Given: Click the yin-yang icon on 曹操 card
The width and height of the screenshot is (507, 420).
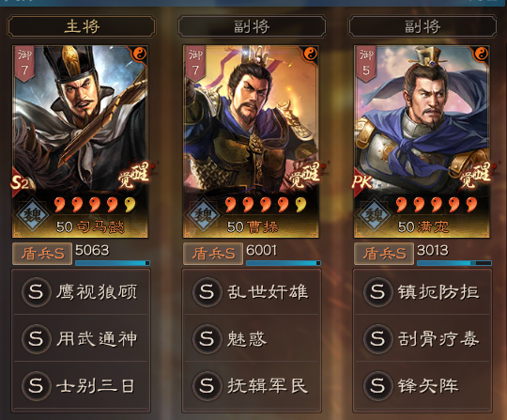Looking at the screenshot, I should (x=311, y=54).
